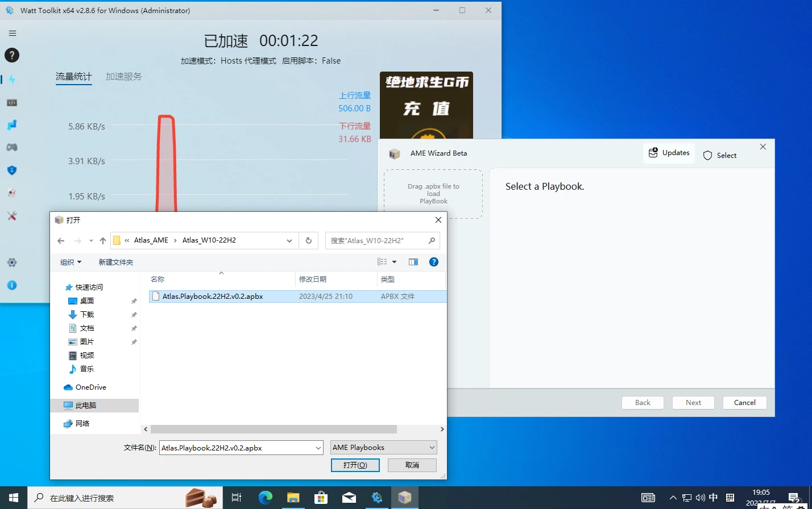Switch to the 加速服务 tab
The image size is (812, 509).
point(123,77)
